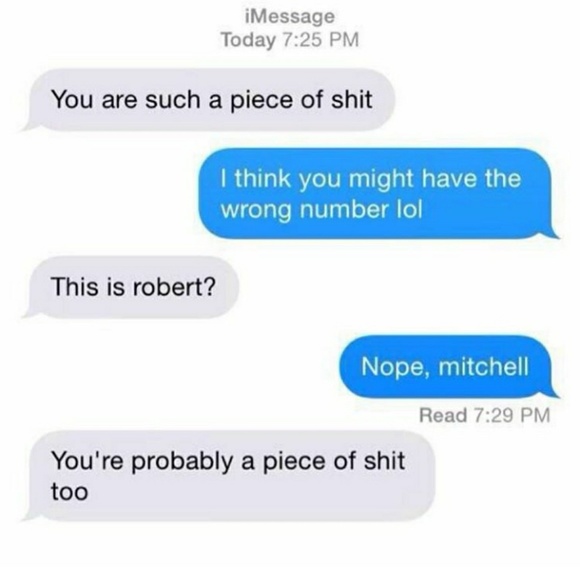Tap the 'Today 7:25 PM' timestamp
This screenshot has height=580, width=580.
290,40
